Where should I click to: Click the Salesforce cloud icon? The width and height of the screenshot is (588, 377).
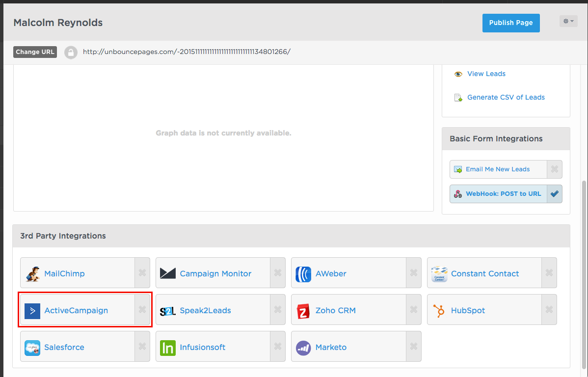(32, 348)
